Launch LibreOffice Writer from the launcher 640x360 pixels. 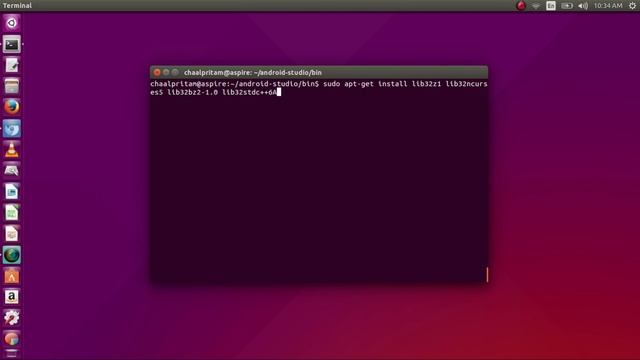click(11, 192)
